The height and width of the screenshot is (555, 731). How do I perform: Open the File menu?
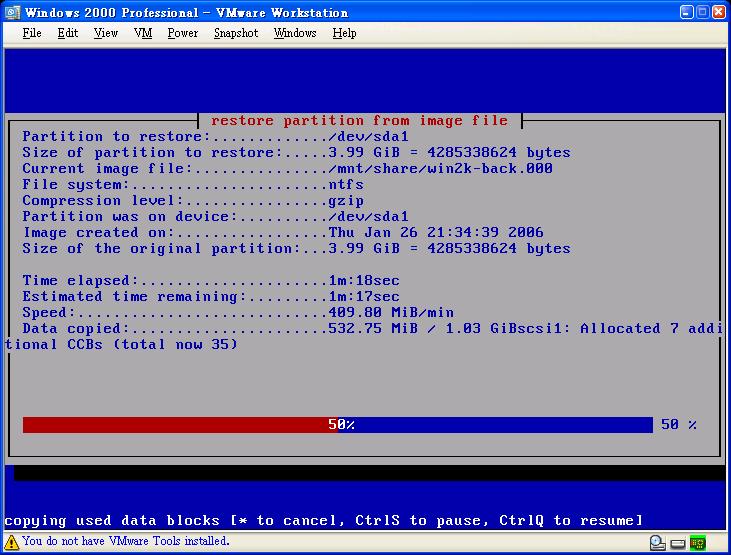click(x=32, y=33)
